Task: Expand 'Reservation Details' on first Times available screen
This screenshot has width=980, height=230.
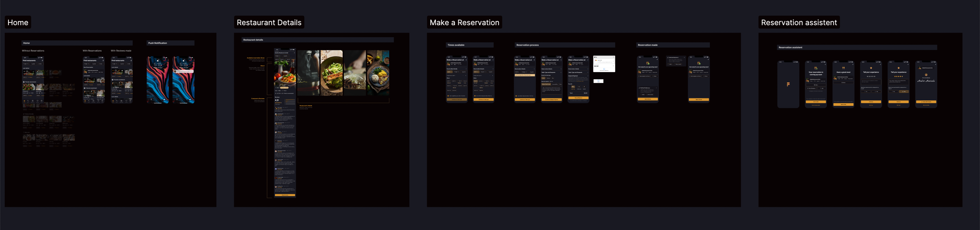Action: coord(466,69)
